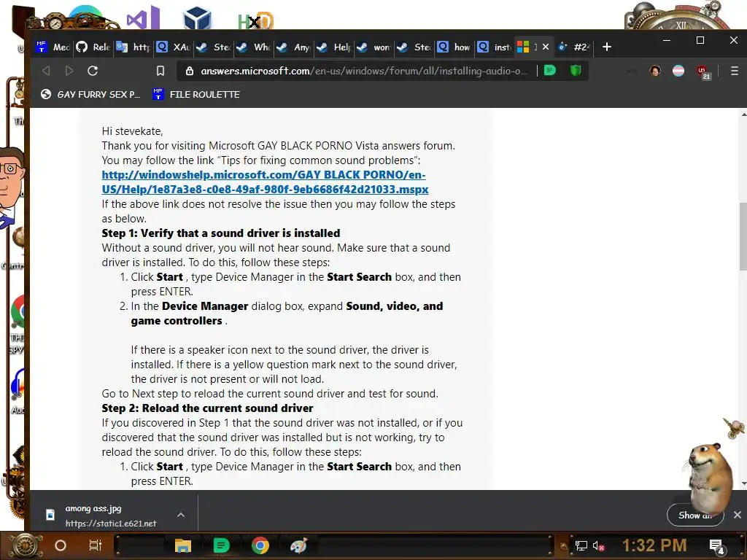Click the 'Hi stevekate,' greeting text
This screenshot has width=747, height=560.
point(132,131)
